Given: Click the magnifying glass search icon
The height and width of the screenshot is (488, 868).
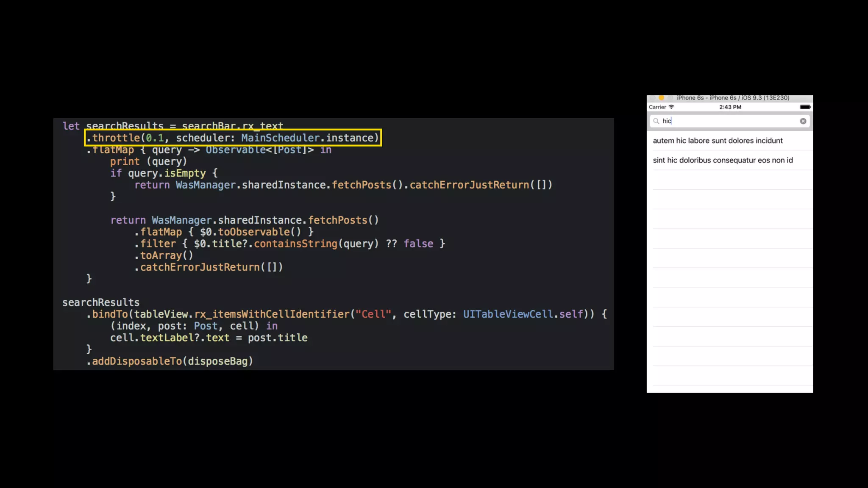Looking at the screenshot, I should tap(656, 121).
